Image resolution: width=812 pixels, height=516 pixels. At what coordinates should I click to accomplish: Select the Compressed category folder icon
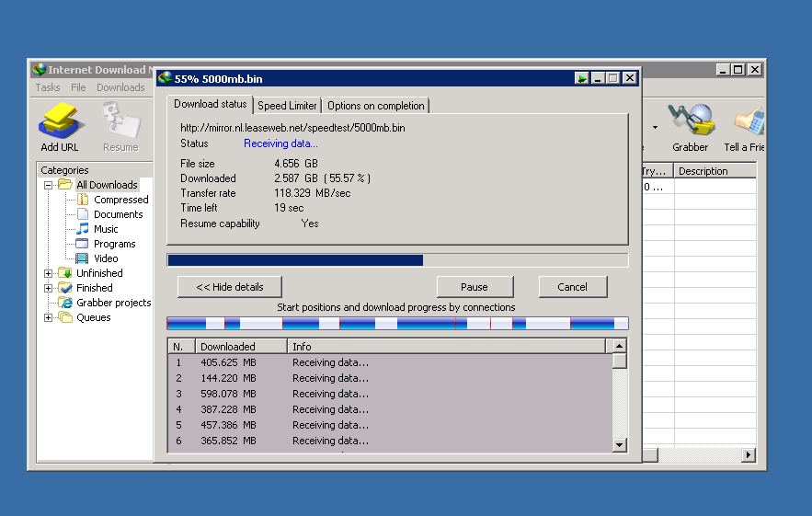pos(83,200)
